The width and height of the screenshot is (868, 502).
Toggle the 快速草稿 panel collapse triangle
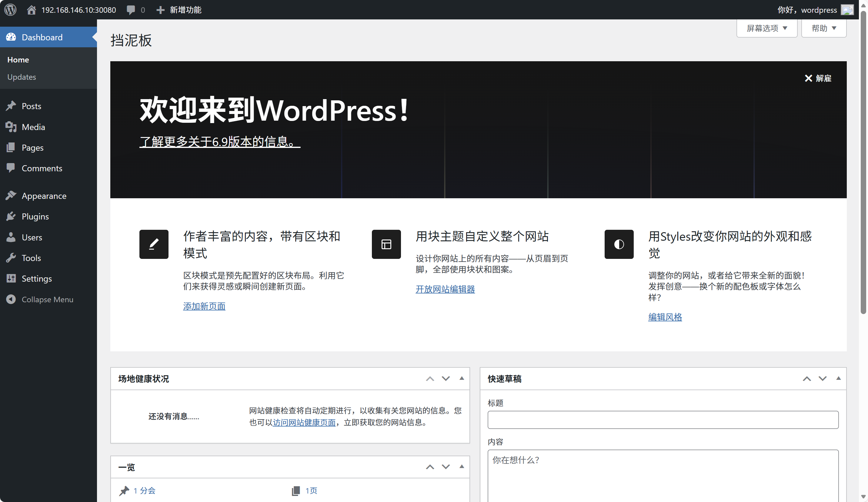point(838,378)
